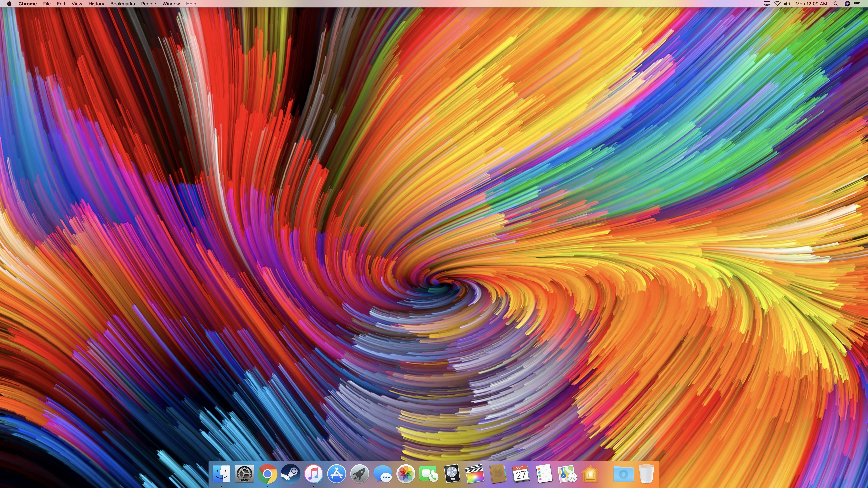Click the Spotlight search icon
The image size is (868, 488).
coord(836,4)
